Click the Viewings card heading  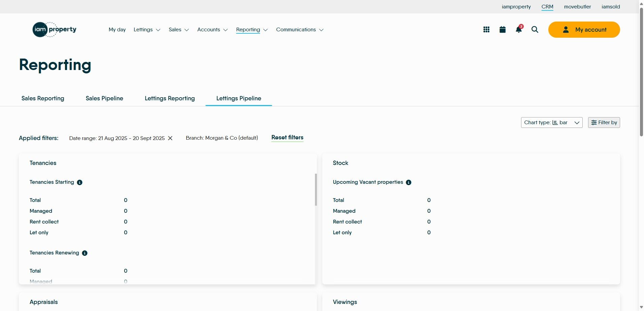point(345,302)
